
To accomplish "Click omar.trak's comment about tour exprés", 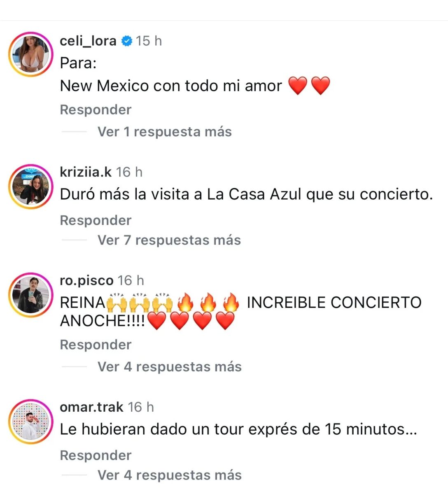I will [238, 429].
